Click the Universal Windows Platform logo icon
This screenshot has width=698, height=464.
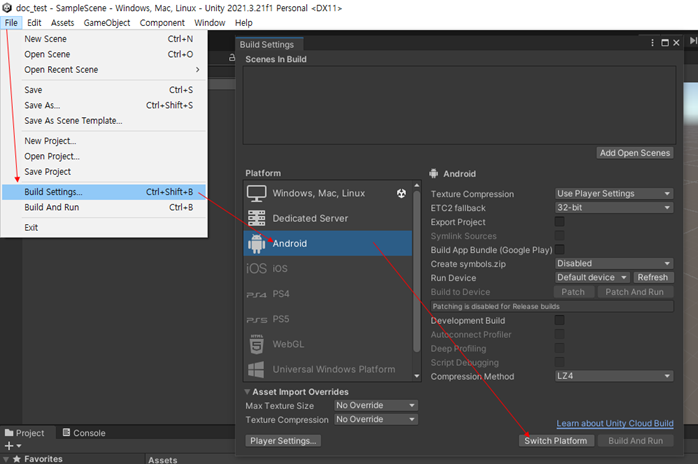coord(256,370)
